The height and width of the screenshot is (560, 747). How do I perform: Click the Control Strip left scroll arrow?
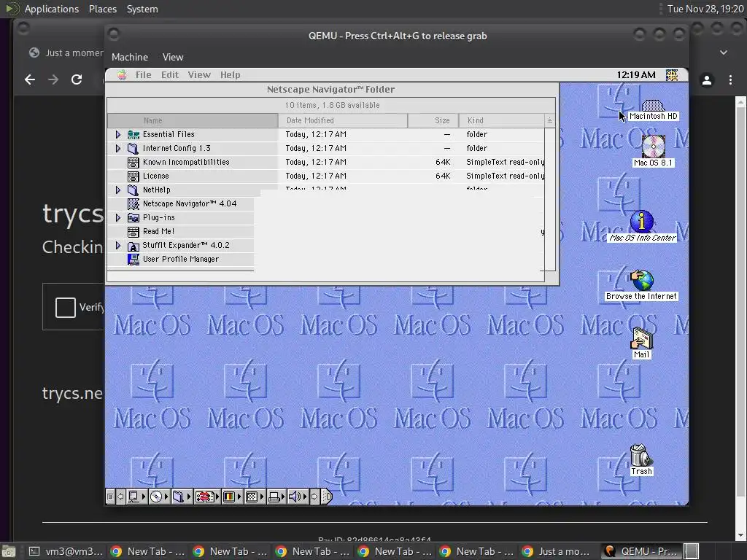pos(120,497)
